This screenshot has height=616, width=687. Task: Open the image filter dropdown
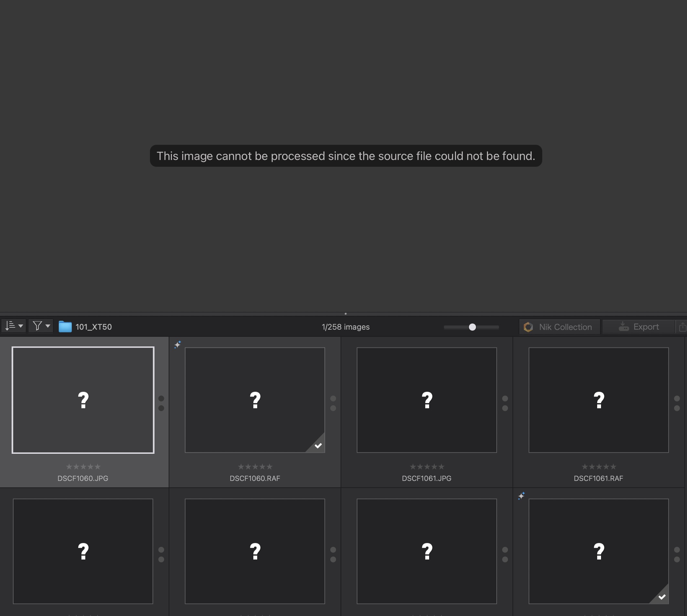pos(41,326)
